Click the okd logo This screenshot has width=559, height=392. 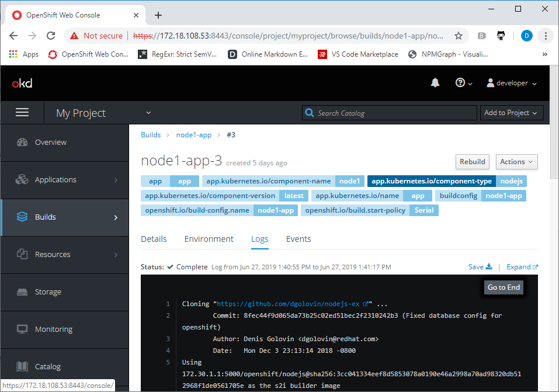(22, 83)
